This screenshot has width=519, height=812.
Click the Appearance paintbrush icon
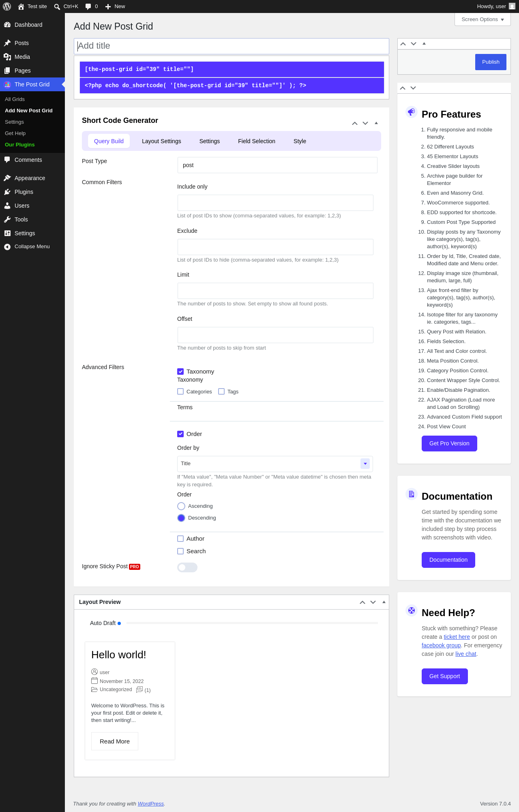tap(7, 178)
